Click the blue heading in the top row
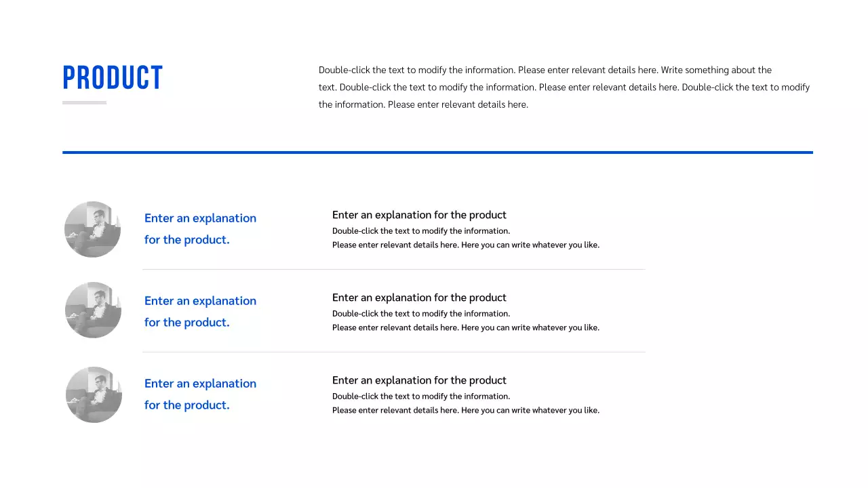The width and height of the screenshot is (868, 488). 200,228
